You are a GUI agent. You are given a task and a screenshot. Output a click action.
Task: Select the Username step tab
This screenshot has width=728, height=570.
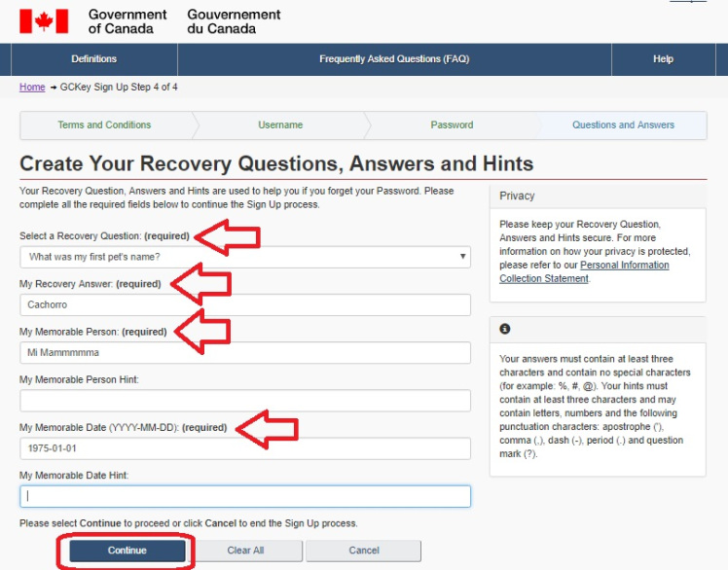[280, 125]
